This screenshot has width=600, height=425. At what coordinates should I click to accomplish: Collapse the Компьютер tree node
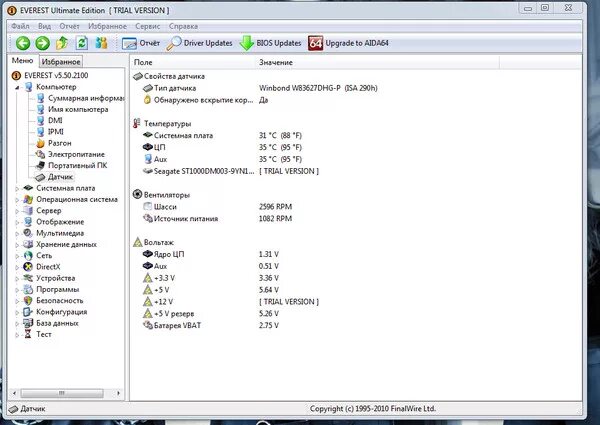pos(17,87)
